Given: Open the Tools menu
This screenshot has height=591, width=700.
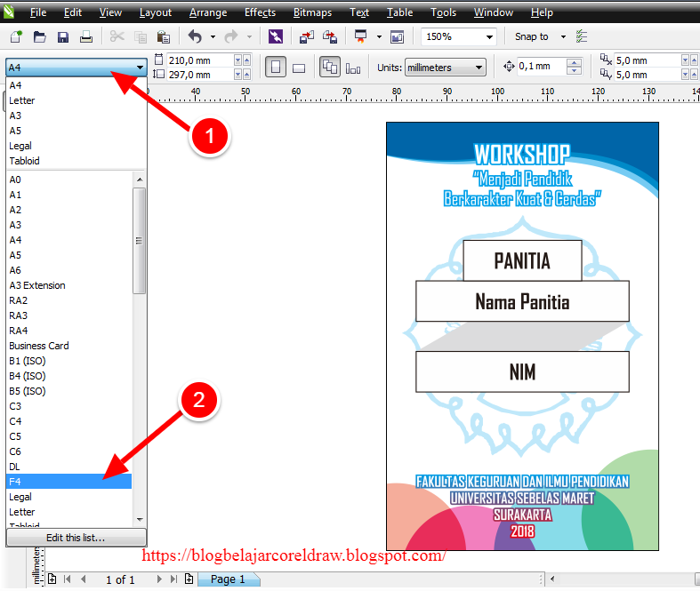Looking at the screenshot, I should pos(443,12).
